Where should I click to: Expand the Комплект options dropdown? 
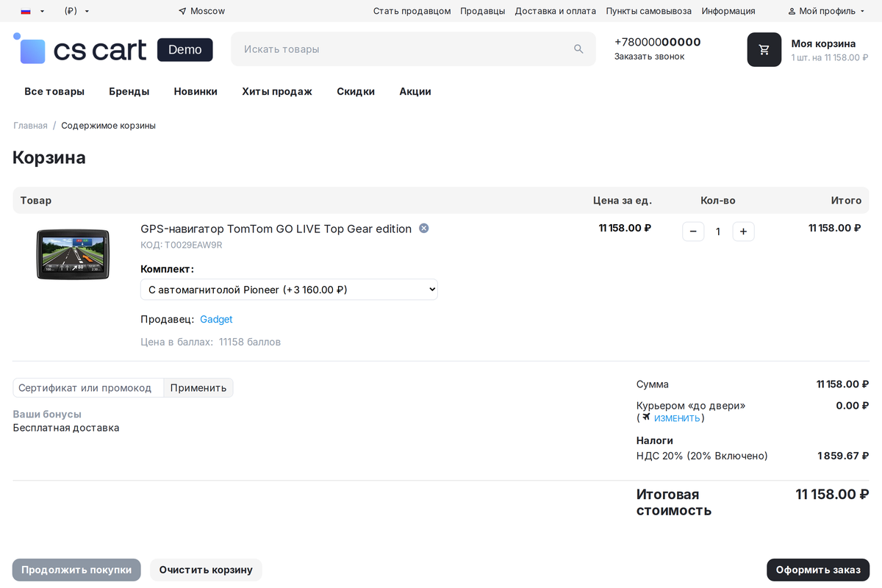point(289,290)
